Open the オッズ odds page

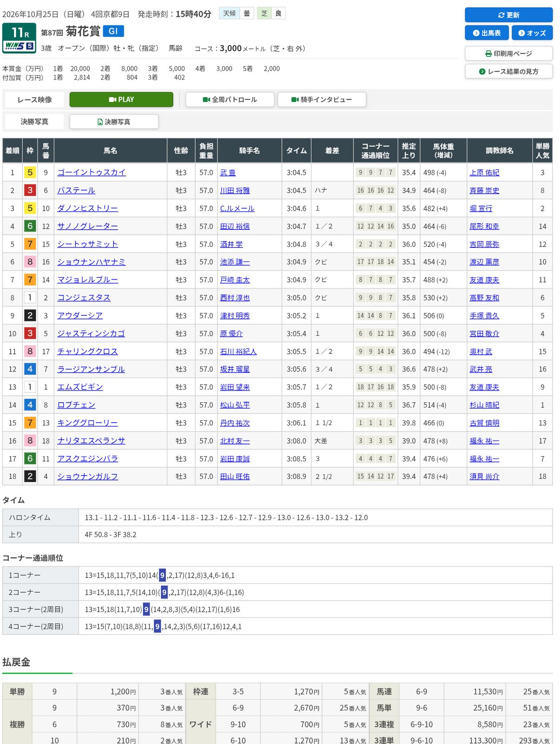[532, 33]
